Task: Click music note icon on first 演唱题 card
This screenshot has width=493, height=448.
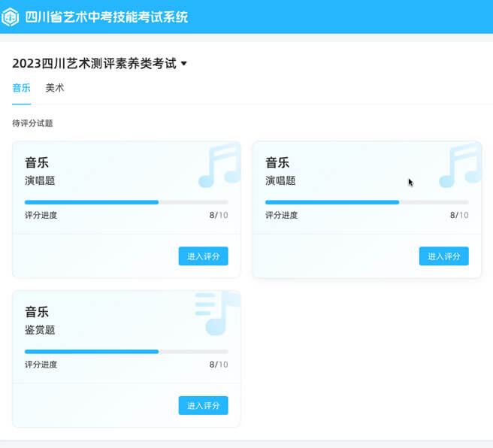Action: [x=219, y=165]
